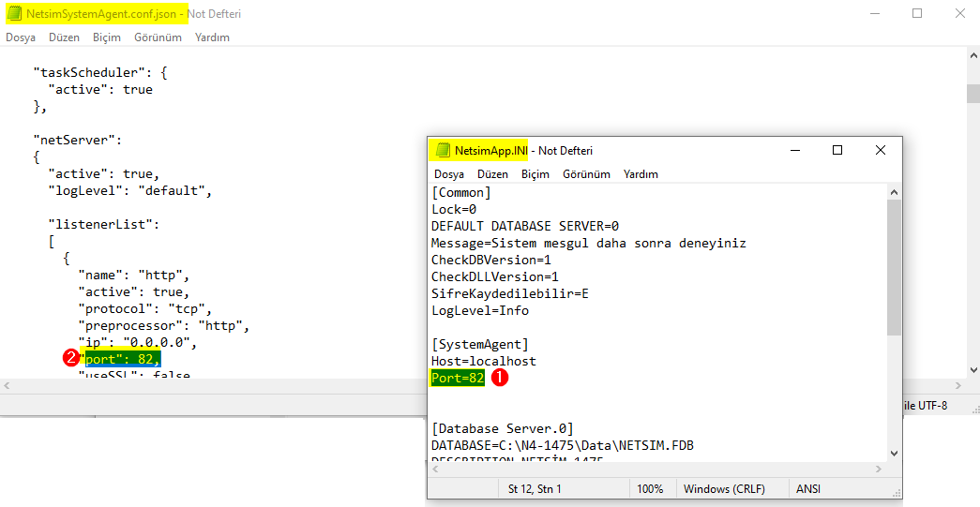980x507 pixels.
Task: Click the Windows (CRLF) status field
Action: (724, 488)
